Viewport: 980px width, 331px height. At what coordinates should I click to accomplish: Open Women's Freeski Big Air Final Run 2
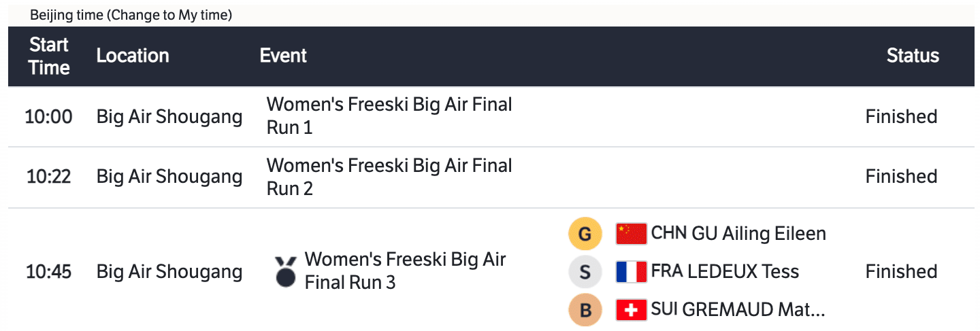tap(389, 177)
